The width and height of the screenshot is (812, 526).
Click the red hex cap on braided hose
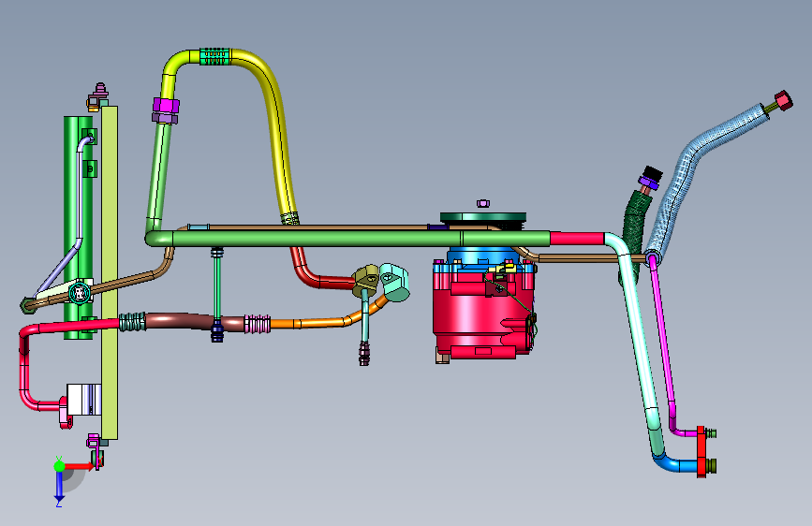point(783,100)
